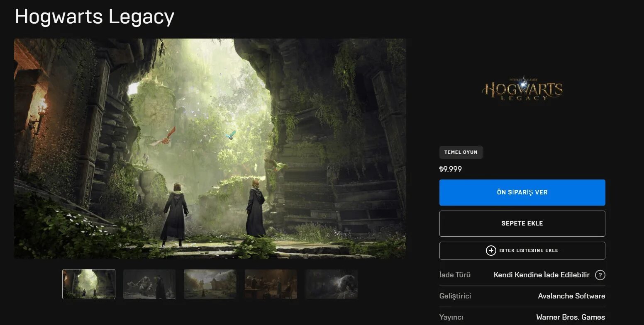Select the first thumbnail with the ruins scene
644x325 pixels.
click(x=89, y=284)
